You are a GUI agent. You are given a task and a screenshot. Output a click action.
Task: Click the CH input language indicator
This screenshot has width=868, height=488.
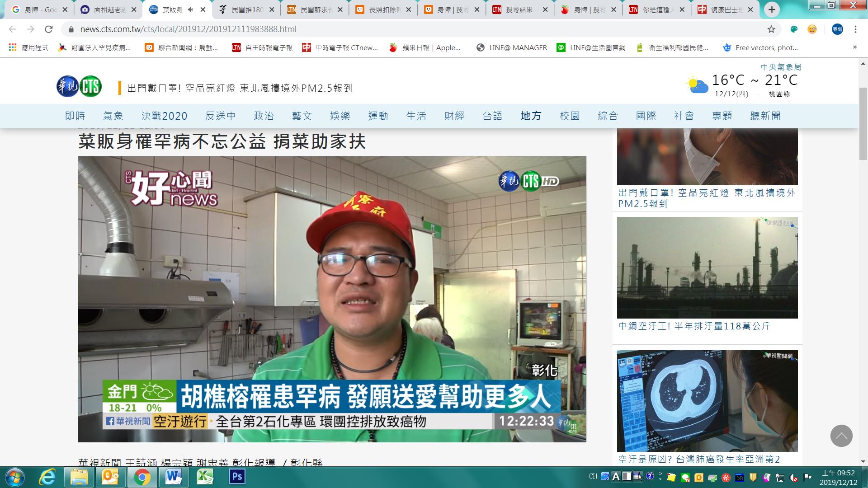click(x=593, y=476)
